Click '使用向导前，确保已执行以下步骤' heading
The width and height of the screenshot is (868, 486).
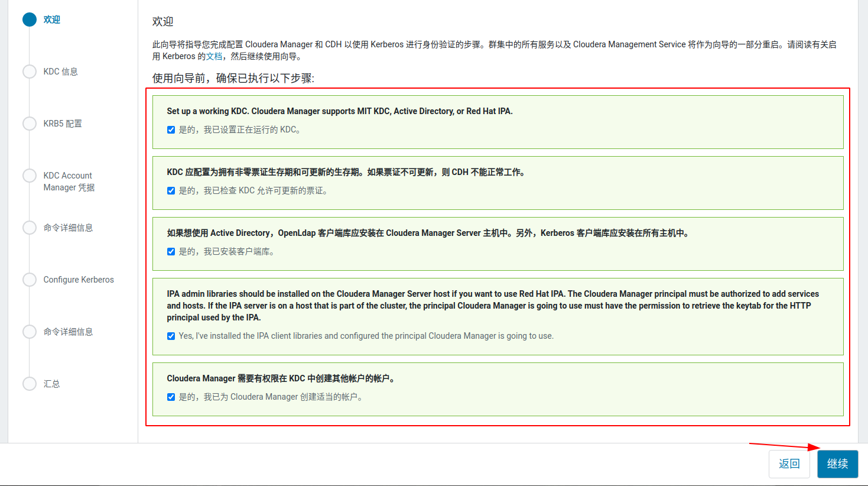233,78
